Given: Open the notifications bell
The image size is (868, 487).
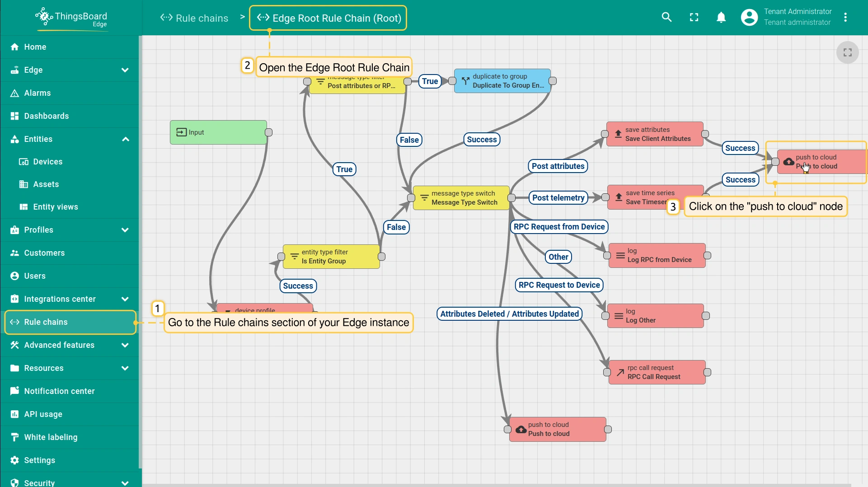Looking at the screenshot, I should 721,17.
